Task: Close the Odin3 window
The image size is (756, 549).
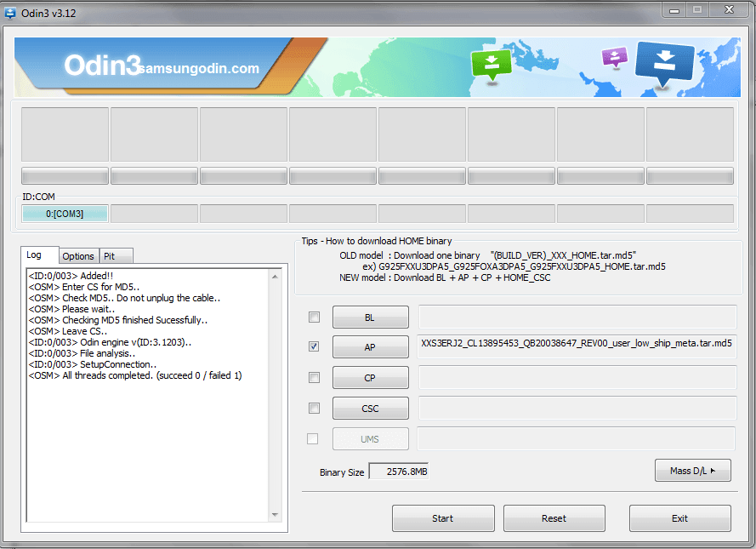Action: coord(729,9)
